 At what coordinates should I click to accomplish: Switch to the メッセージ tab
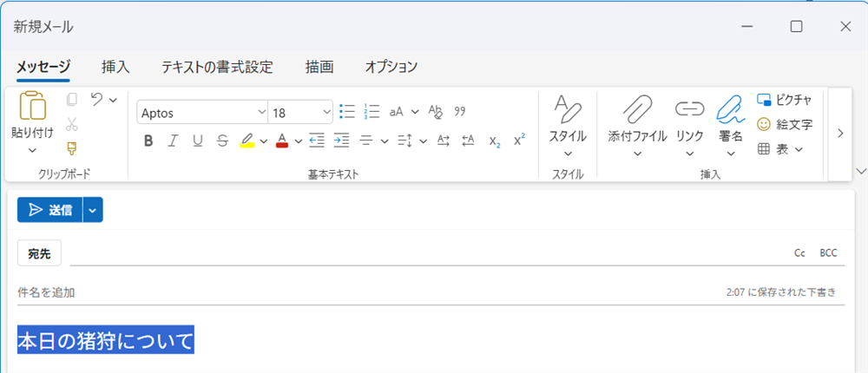pyautogui.click(x=43, y=67)
